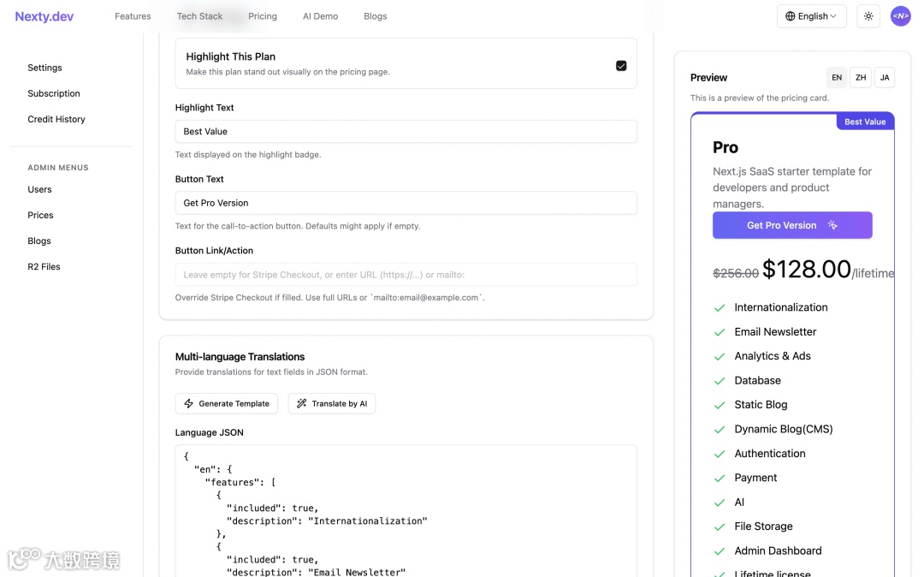Click the sun theme toggle icon
Image resolution: width=924 pixels, height=577 pixels.
click(x=868, y=16)
